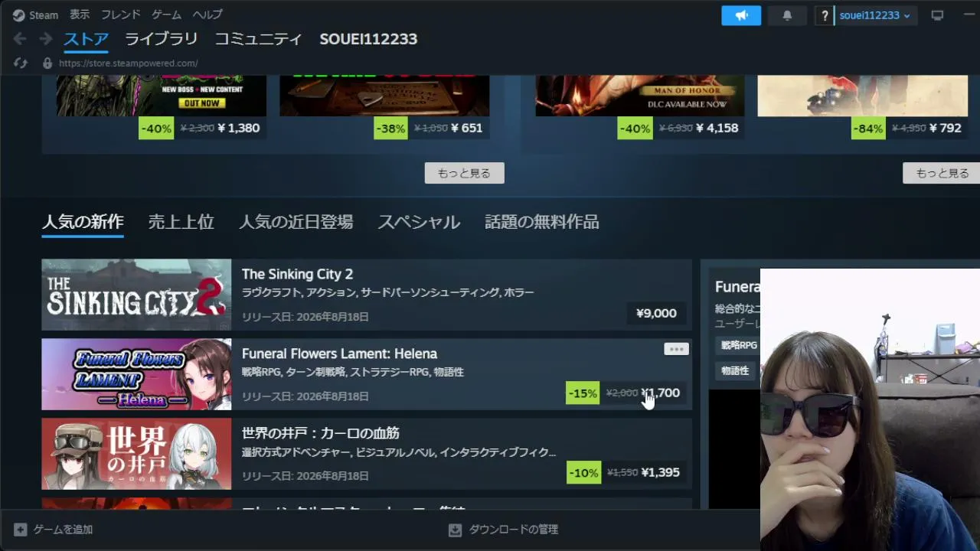The width and height of the screenshot is (980, 551).
Task: Open the 表示 menu
Action: pyautogui.click(x=80, y=15)
